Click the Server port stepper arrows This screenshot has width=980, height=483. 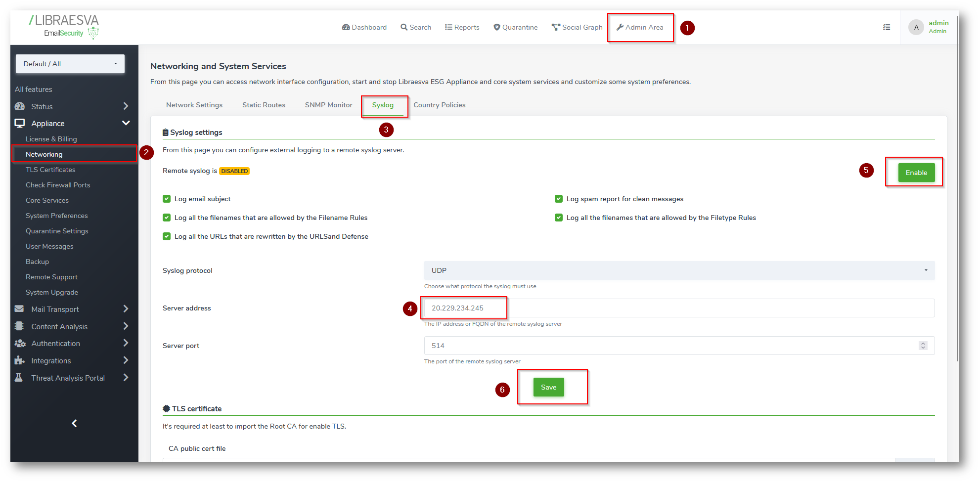tap(923, 346)
